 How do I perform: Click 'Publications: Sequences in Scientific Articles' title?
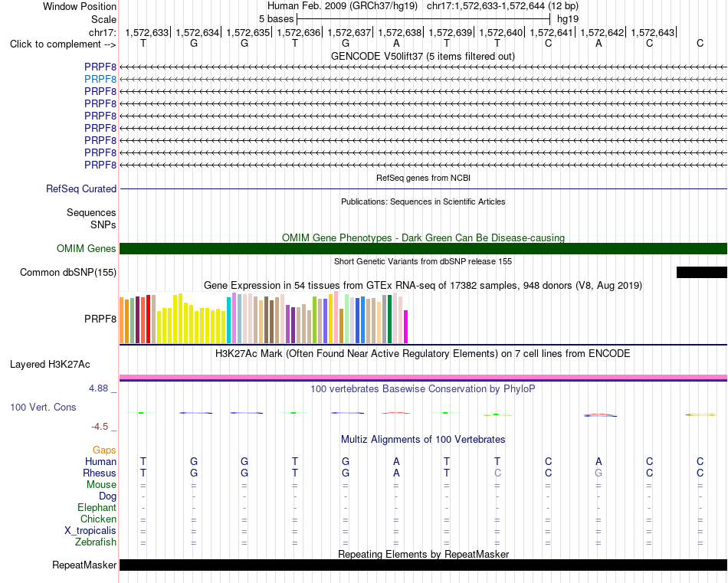[x=423, y=201]
